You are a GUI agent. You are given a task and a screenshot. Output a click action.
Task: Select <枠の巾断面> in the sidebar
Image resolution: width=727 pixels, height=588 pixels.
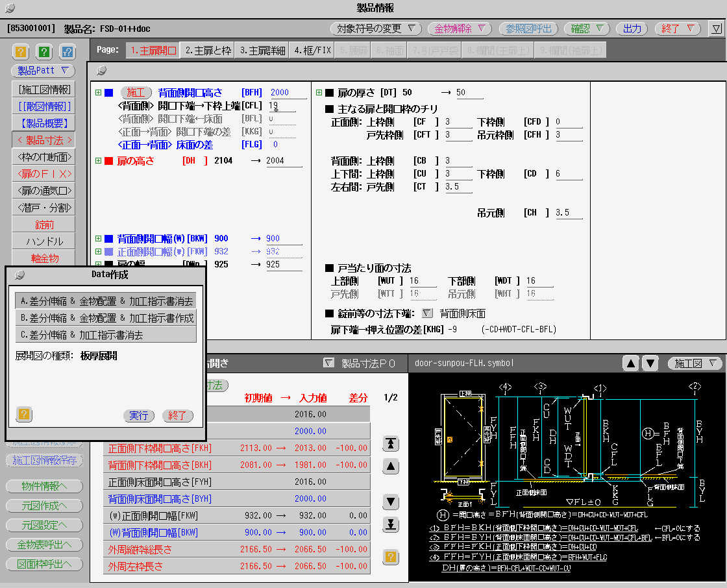click(45, 157)
